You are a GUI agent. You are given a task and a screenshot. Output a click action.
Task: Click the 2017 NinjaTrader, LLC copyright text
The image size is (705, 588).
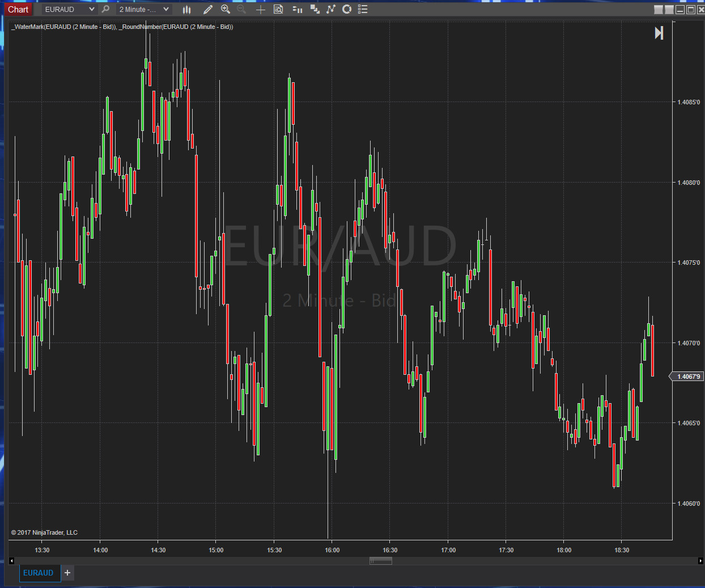tap(44, 532)
